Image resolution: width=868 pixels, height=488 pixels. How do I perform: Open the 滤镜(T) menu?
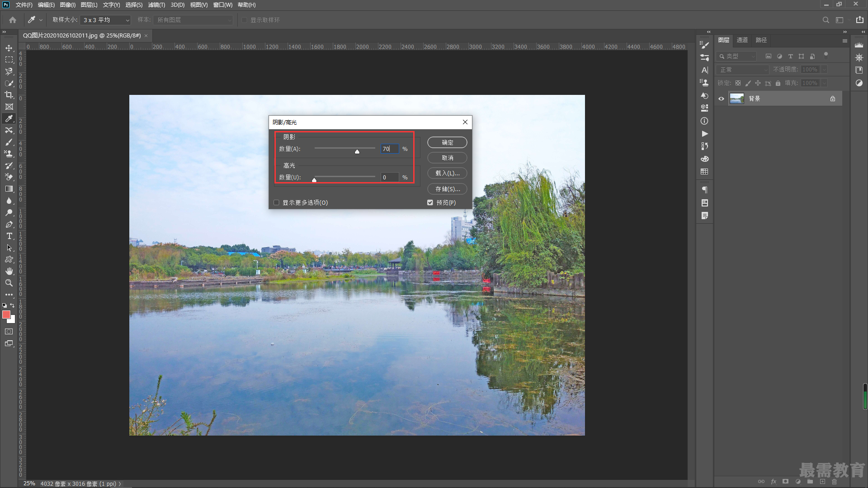[x=156, y=5]
